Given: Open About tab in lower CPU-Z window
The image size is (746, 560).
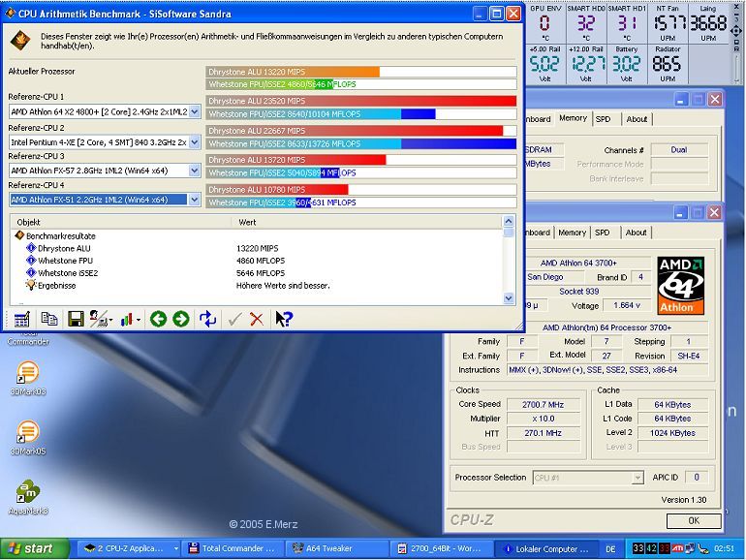Looking at the screenshot, I should [637, 233].
